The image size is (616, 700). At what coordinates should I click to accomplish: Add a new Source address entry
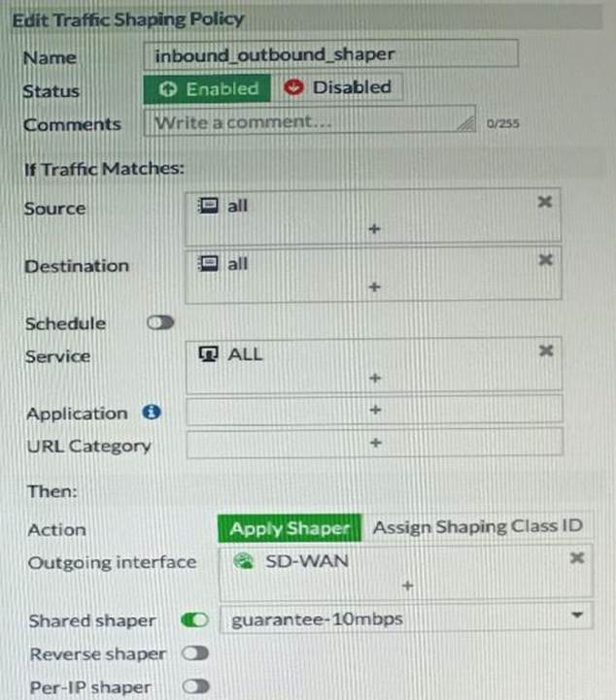[x=374, y=229]
